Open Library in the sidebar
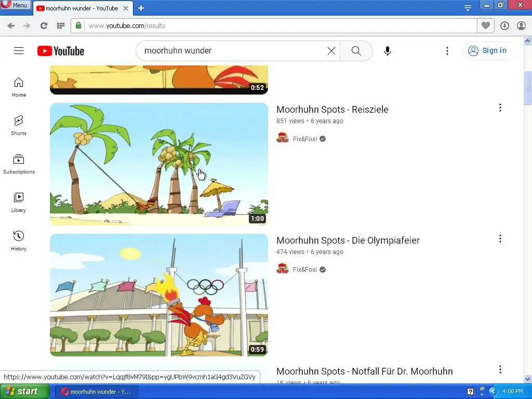 19,203
